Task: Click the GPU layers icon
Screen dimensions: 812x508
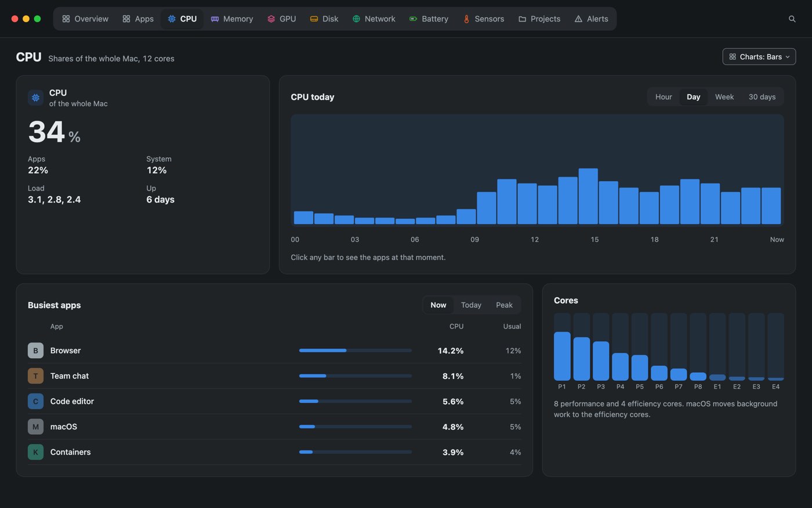Action: click(271, 19)
